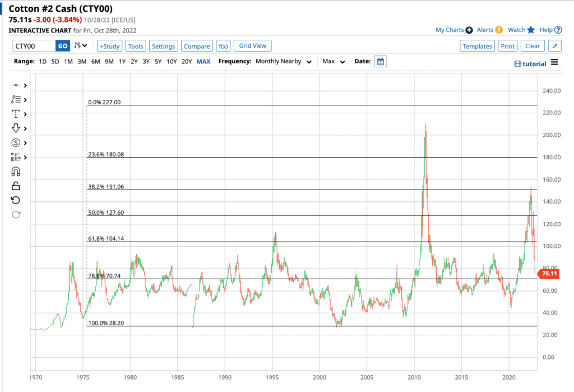Expand the Fibonacci tools submenu chevron

[25, 100]
